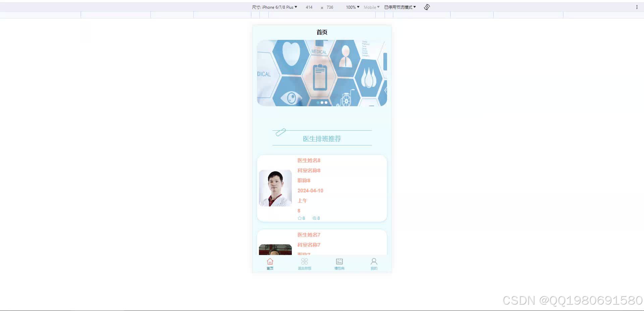Open the 已停用节流模式 throttling dropdown
644x311 pixels.
click(x=400, y=7)
